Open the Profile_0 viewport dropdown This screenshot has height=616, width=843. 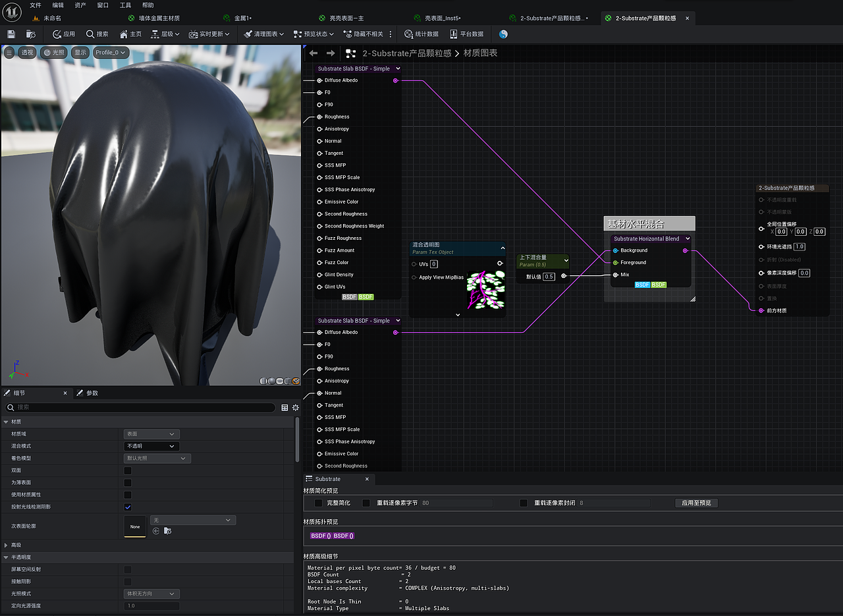(111, 53)
